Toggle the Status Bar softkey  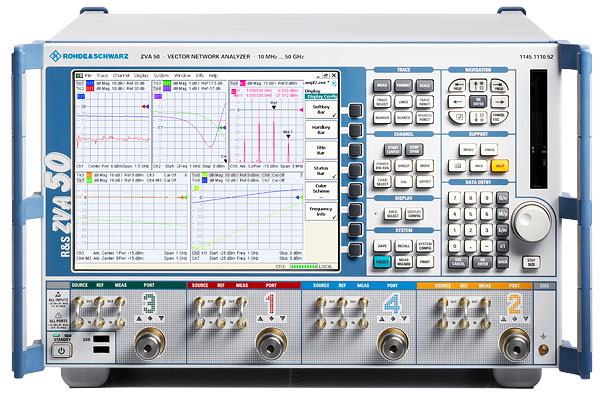pyautogui.click(x=321, y=171)
